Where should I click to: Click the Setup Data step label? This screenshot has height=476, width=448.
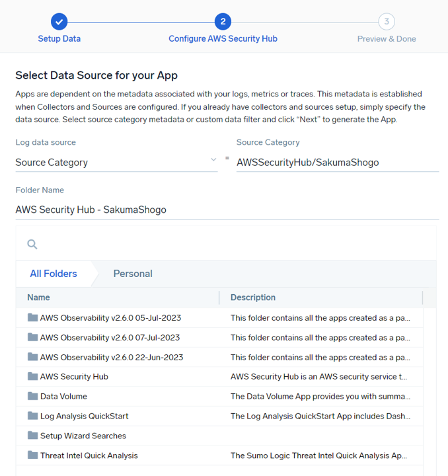(x=59, y=39)
